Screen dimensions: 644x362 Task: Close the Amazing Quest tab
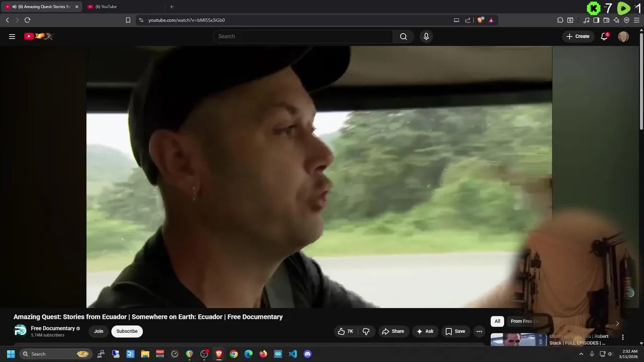(77, 7)
